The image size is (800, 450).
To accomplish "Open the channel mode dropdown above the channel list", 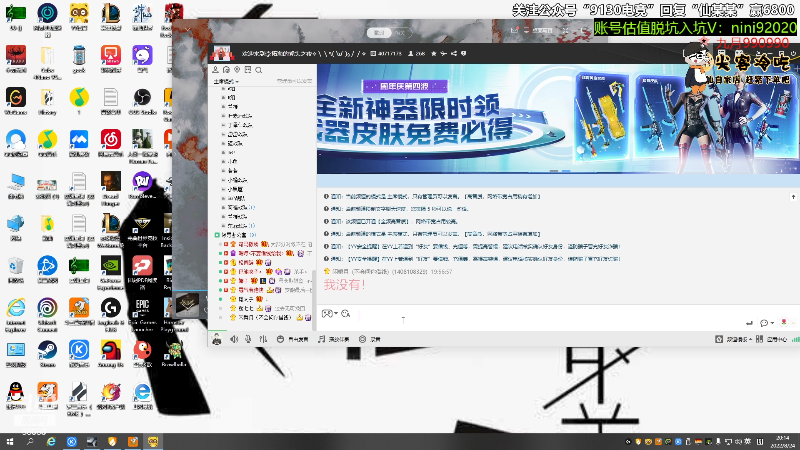I will tap(226, 81).
